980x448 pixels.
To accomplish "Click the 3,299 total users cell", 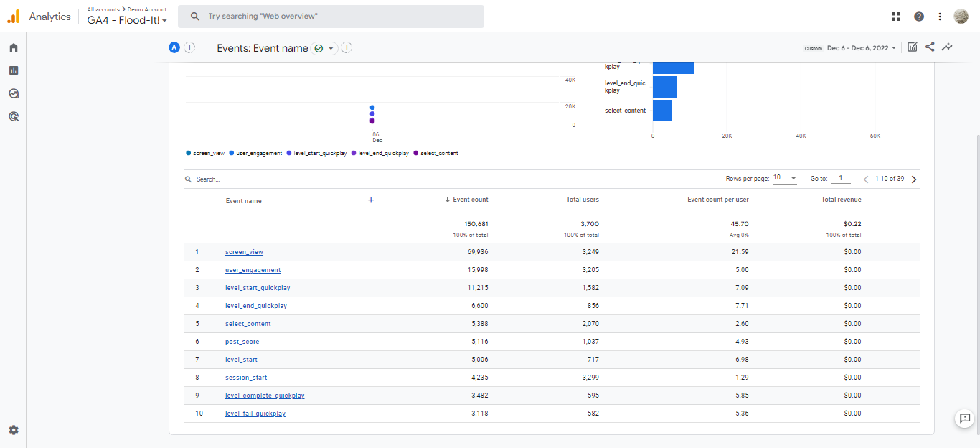I will tap(590, 378).
